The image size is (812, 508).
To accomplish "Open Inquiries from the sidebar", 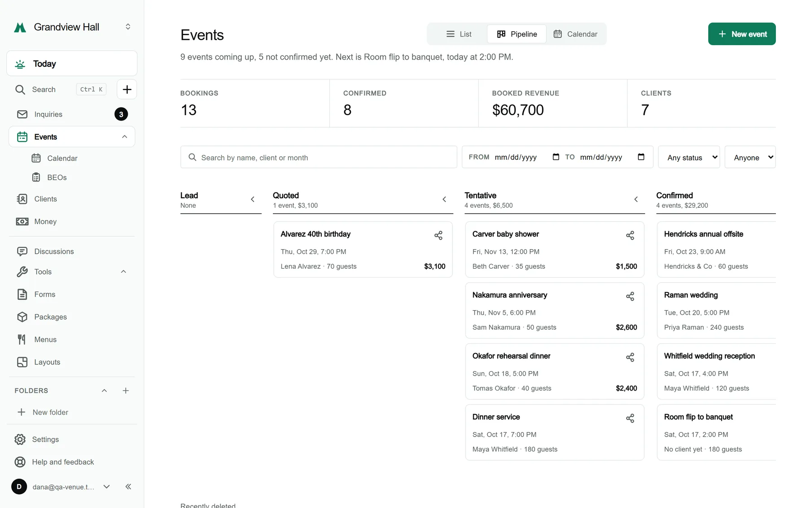I will pos(72,114).
